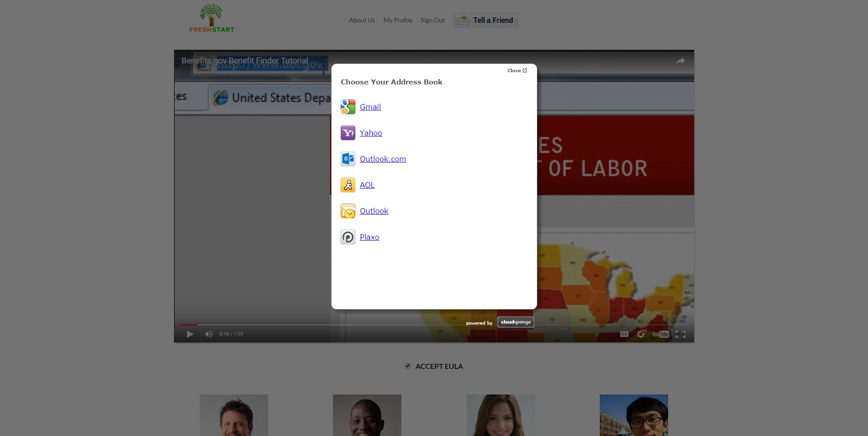
Task: Toggle the ACCEPT EULA checkbox
Action: pyautogui.click(x=408, y=366)
